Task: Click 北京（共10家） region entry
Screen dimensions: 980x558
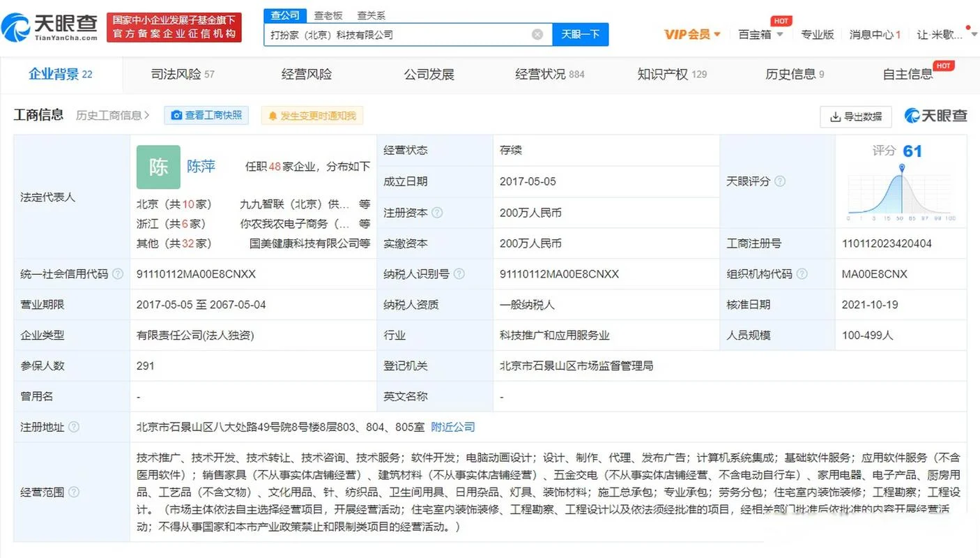Action: click(x=174, y=204)
